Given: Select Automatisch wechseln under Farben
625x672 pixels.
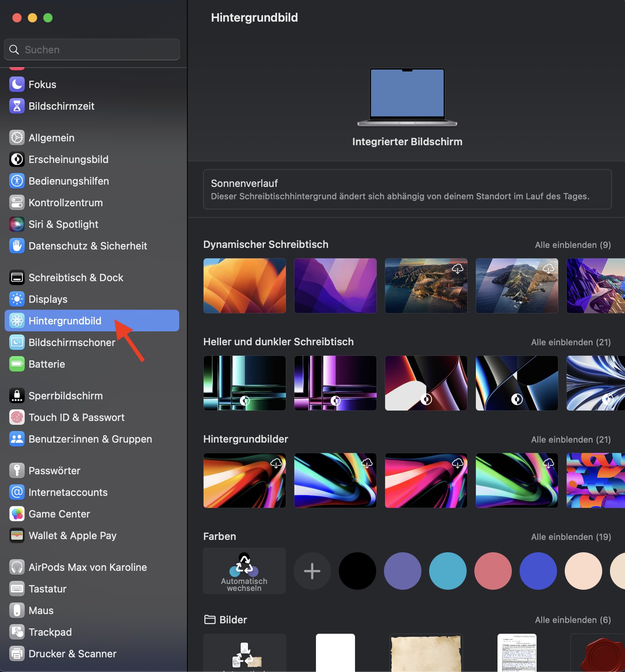Looking at the screenshot, I should tap(244, 571).
